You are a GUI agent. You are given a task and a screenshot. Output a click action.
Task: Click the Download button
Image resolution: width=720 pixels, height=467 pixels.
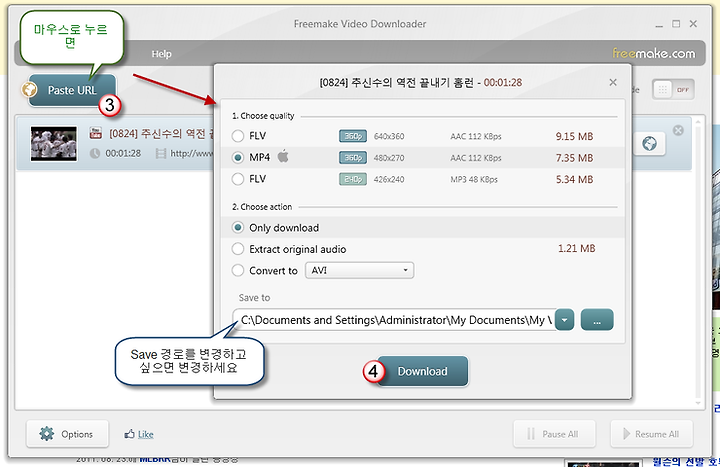click(422, 371)
